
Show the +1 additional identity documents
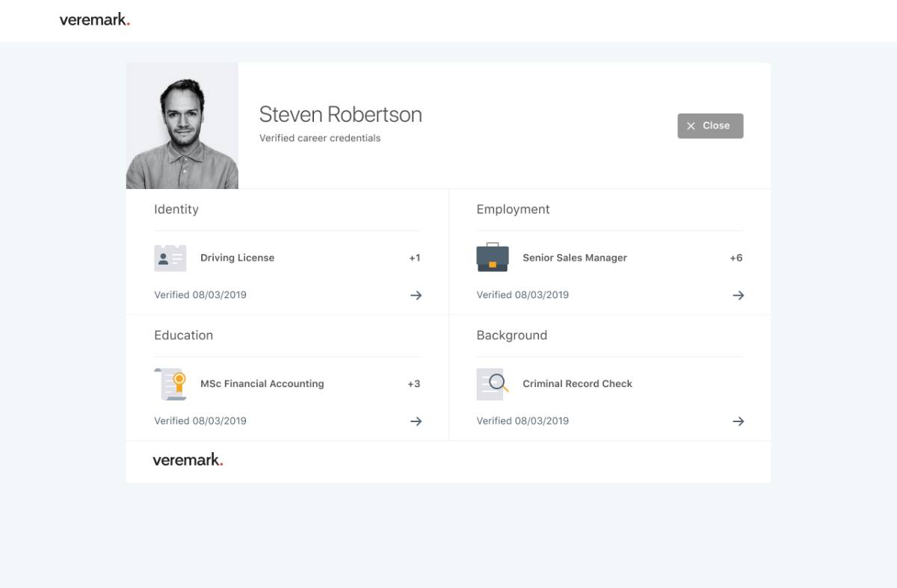414,258
